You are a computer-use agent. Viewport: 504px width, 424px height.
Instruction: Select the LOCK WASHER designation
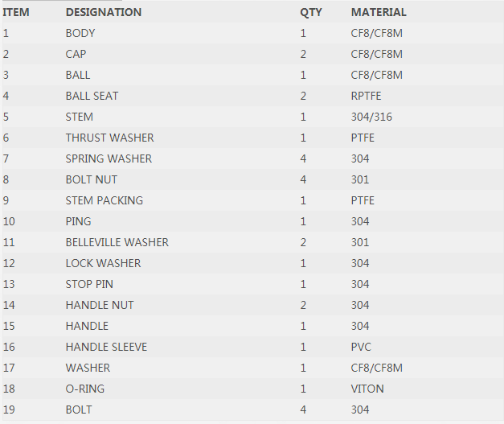pos(103,263)
